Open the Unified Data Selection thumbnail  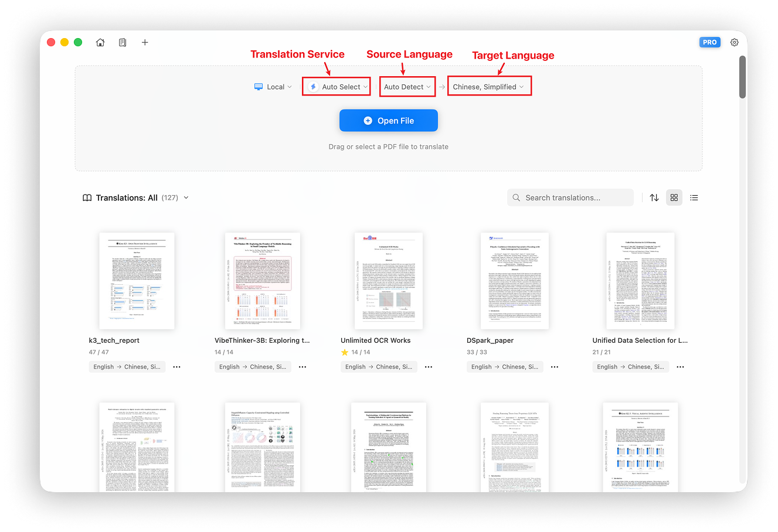(x=641, y=281)
